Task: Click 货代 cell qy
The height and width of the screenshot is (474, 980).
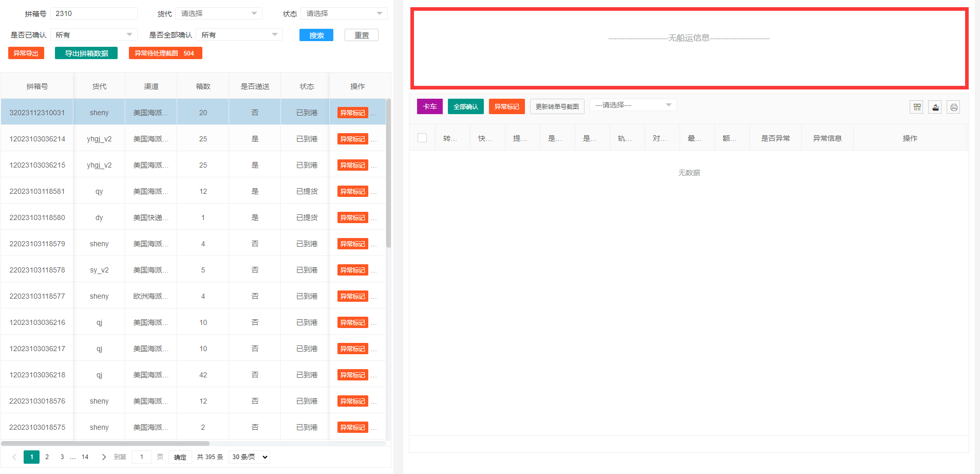Action: coord(99,191)
